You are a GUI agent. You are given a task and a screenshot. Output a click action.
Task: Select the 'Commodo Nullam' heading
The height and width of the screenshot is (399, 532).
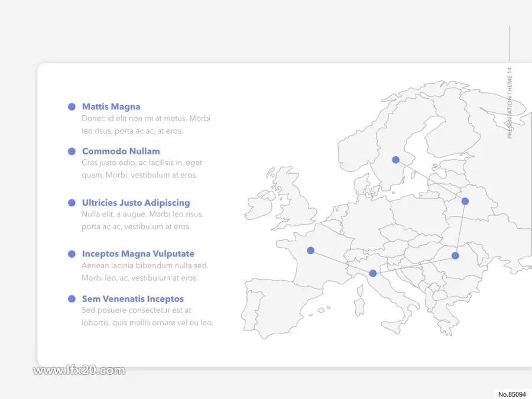121,151
